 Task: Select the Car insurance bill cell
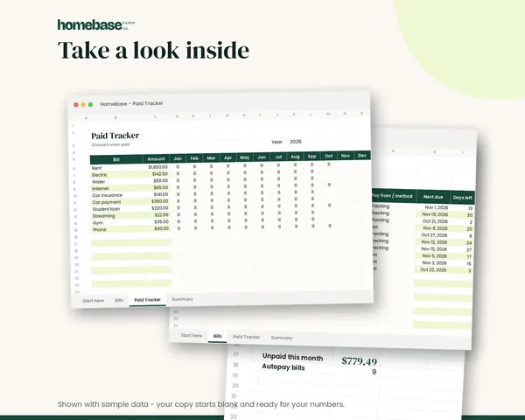[117, 195]
